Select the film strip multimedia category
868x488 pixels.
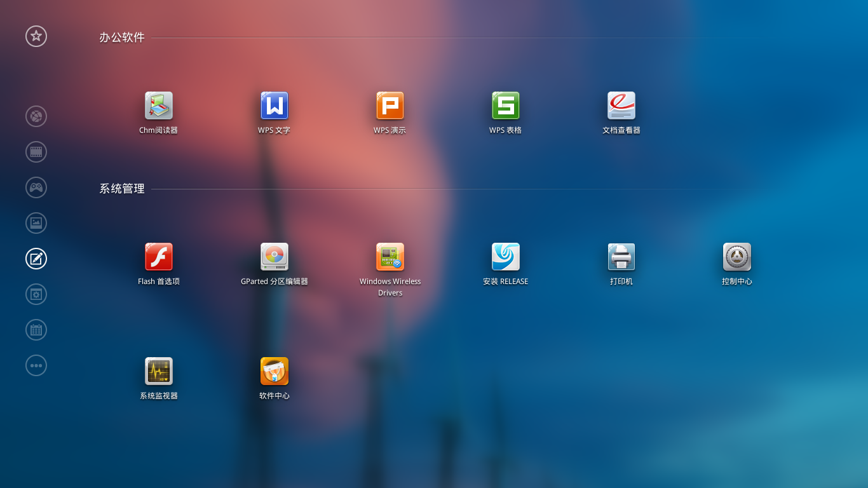click(36, 152)
